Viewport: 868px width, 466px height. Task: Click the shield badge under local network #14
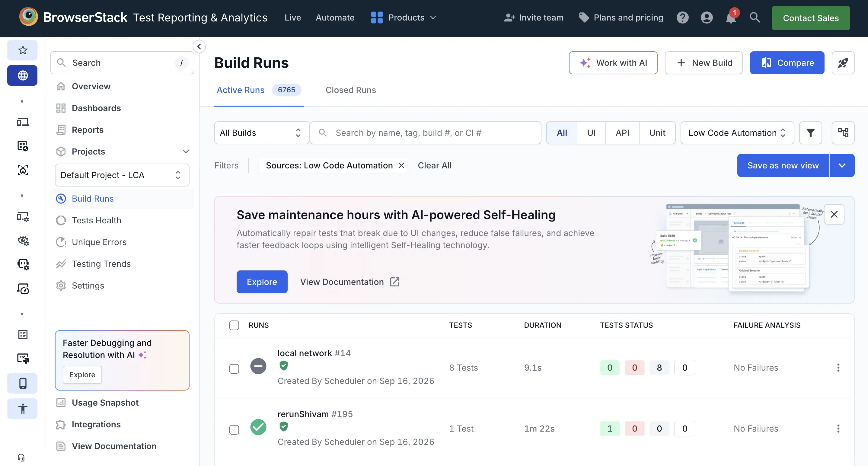point(283,365)
